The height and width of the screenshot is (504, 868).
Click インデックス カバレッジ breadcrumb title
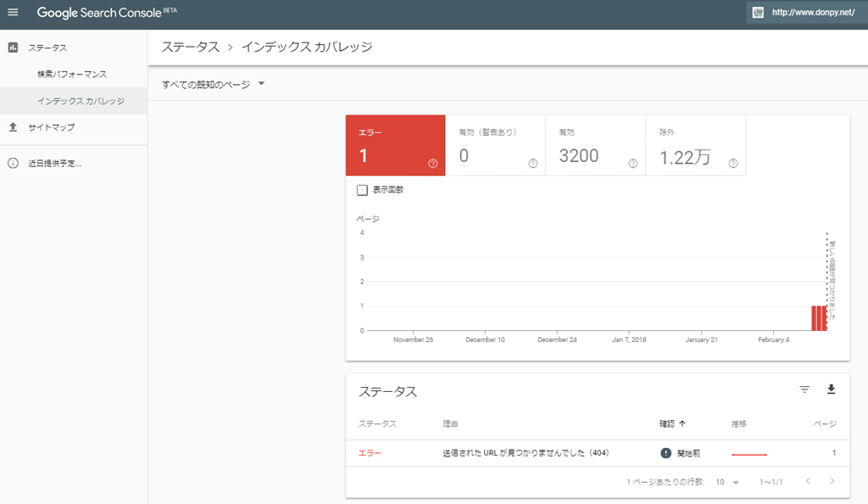point(307,47)
